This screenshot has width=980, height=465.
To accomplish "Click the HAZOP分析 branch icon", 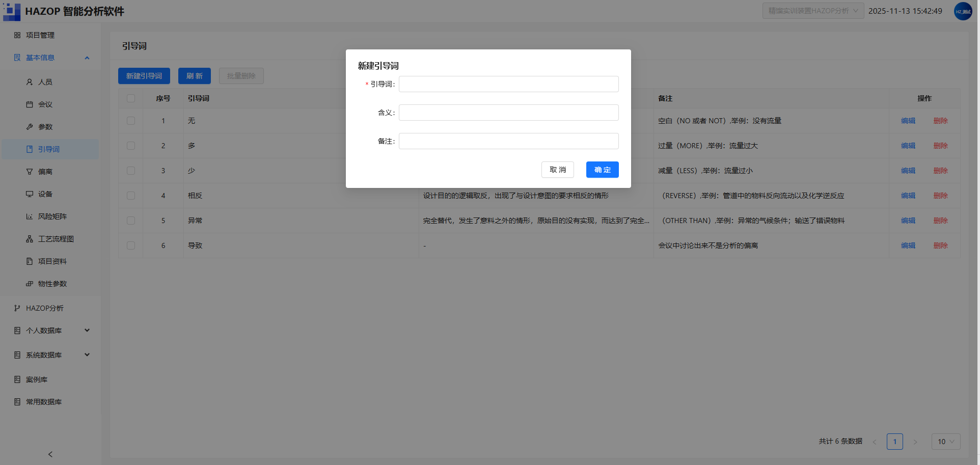I will (17, 308).
